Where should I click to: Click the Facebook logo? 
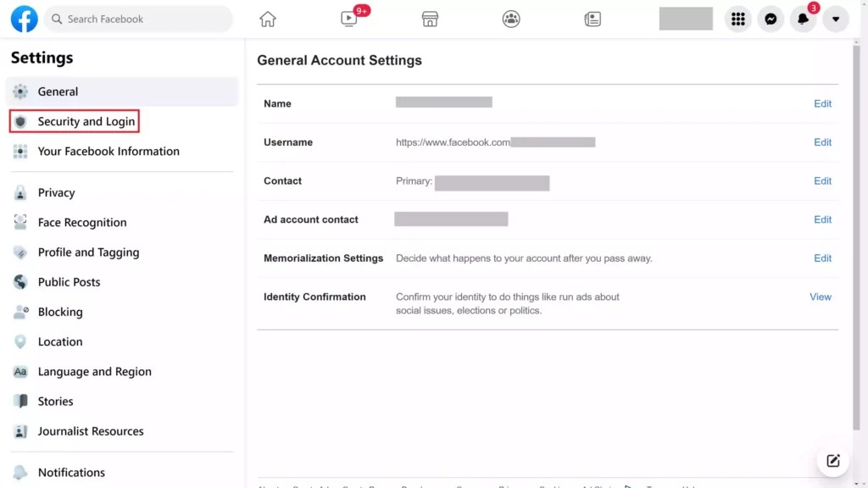point(23,18)
